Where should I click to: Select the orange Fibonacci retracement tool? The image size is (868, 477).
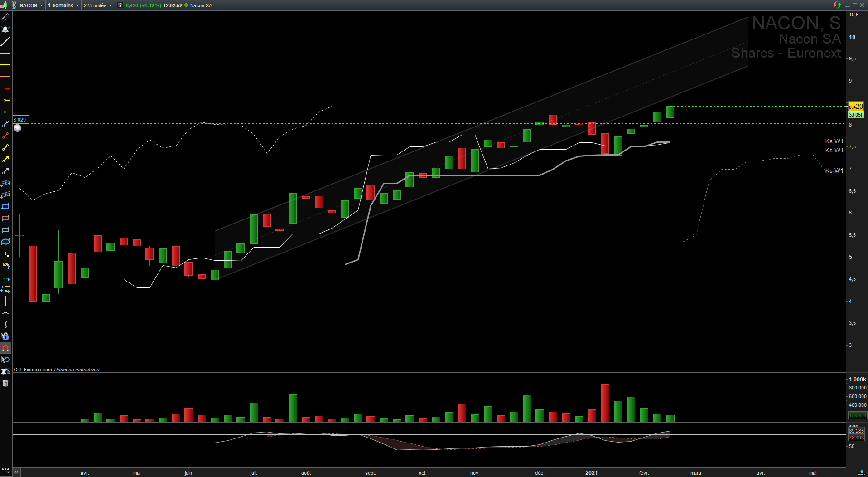(5, 266)
